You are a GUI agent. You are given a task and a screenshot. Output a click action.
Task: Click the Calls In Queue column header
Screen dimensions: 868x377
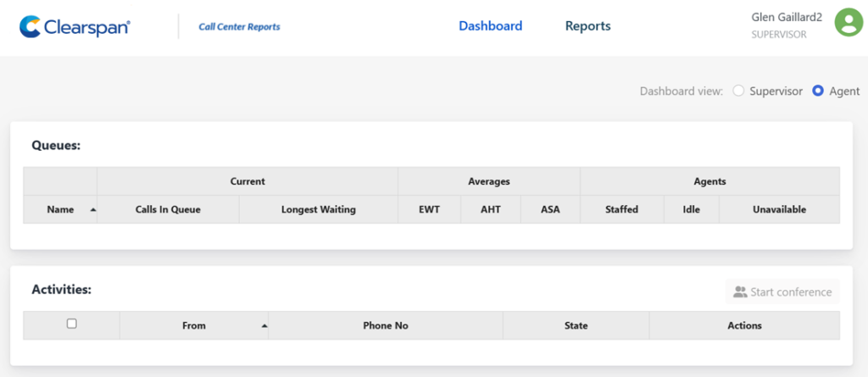(x=168, y=209)
